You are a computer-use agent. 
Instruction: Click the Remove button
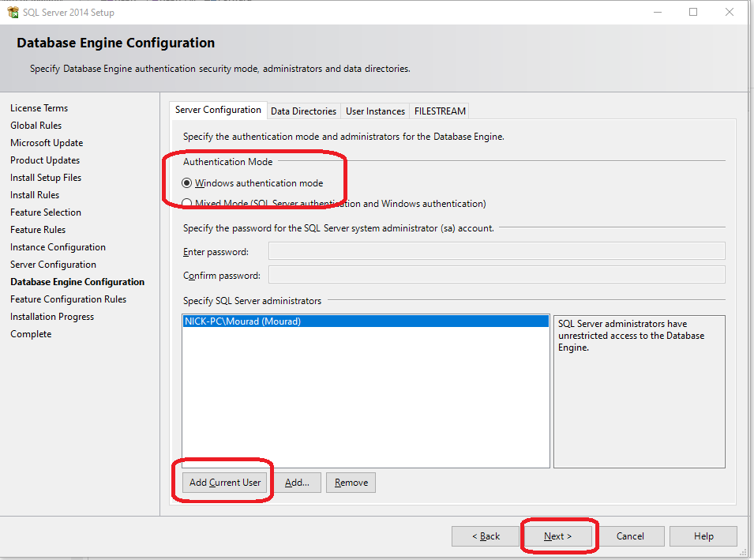coord(351,482)
